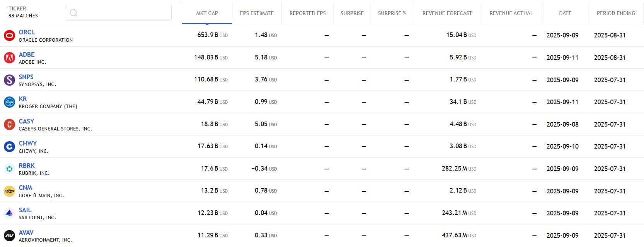The image size is (644, 247).
Task: Open the ADBE ticker link
Action: (x=27, y=54)
